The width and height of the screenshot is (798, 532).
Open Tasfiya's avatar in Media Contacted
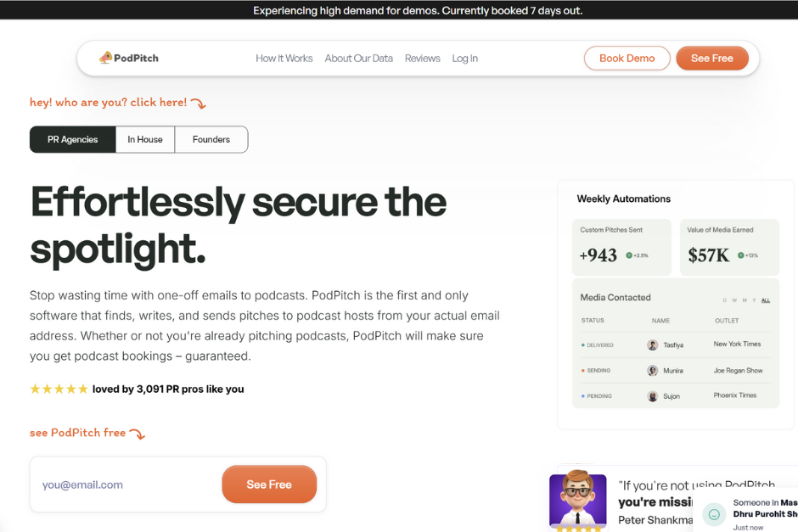(x=652, y=344)
